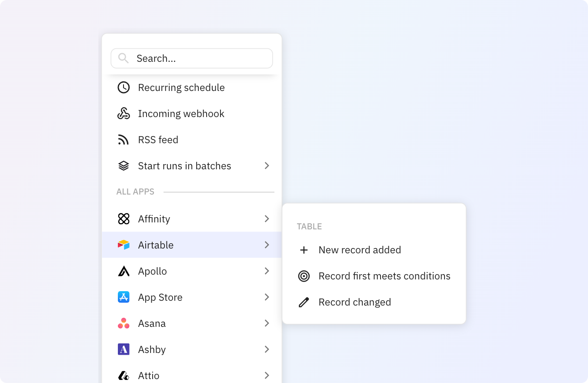
Task: Click the Incoming webhook icon
Action: point(124,114)
